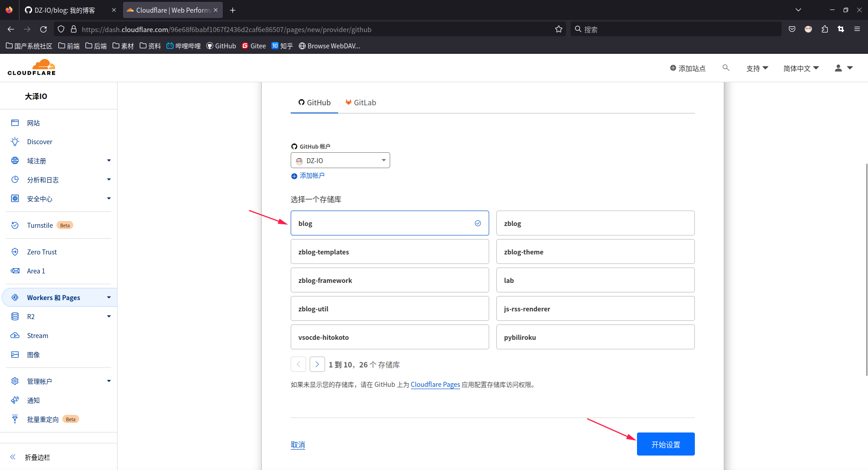Click the Cloudflare logo in header
Viewport: 868px width, 470px height.
32,67
